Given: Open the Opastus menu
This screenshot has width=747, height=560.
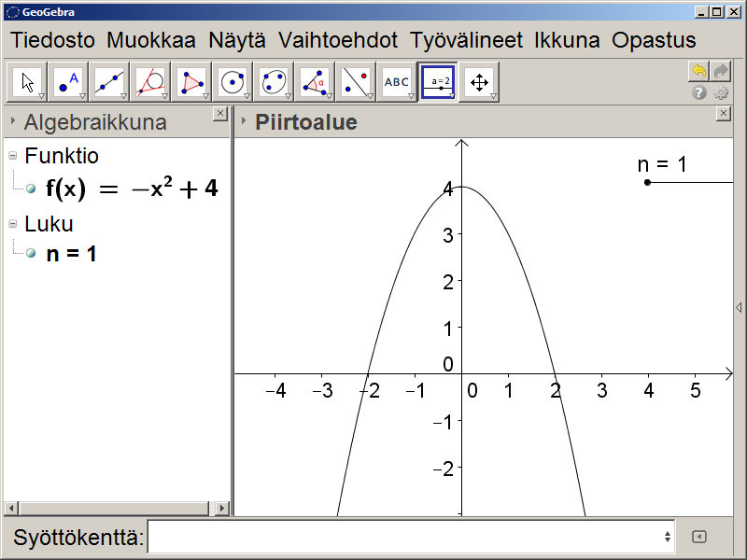Looking at the screenshot, I should 654,40.
